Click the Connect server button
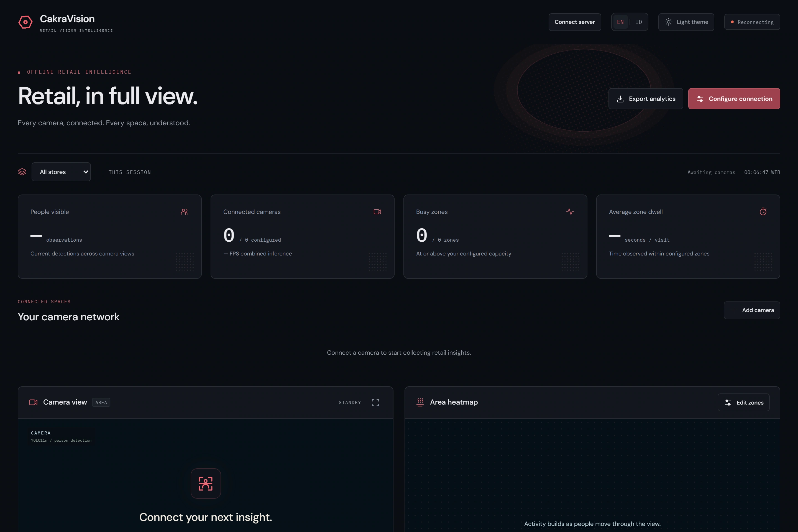Image resolution: width=798 pixels, height=532 pixels. [574, 22]
